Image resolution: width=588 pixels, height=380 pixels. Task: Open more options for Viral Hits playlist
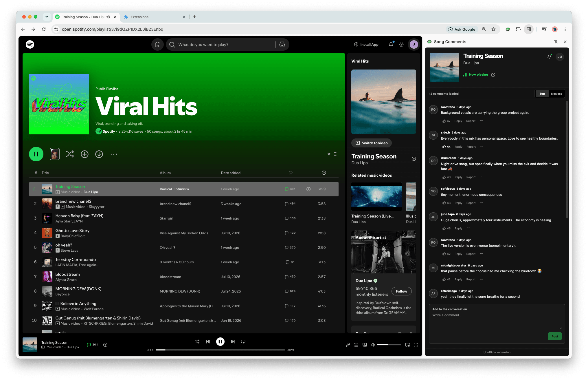[114, 154]
